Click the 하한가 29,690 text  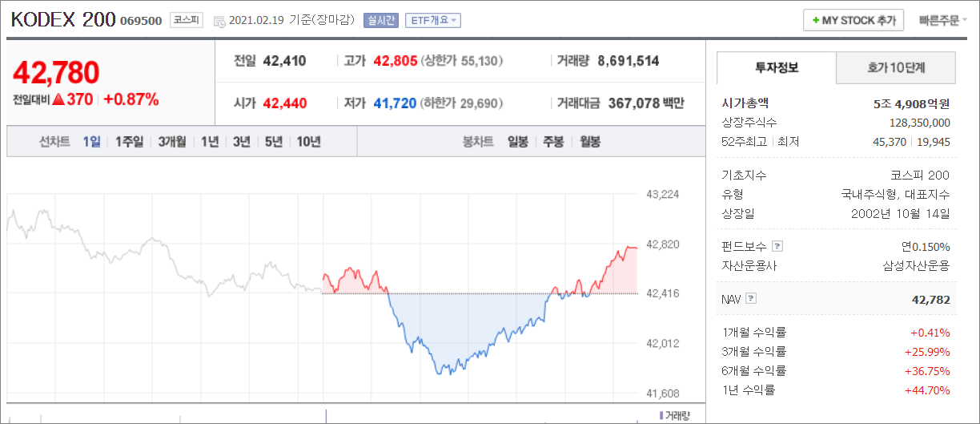click(462, 103)
